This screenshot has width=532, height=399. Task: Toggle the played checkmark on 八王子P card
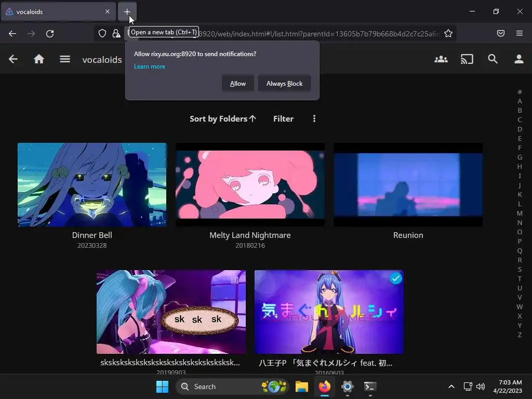395,278
